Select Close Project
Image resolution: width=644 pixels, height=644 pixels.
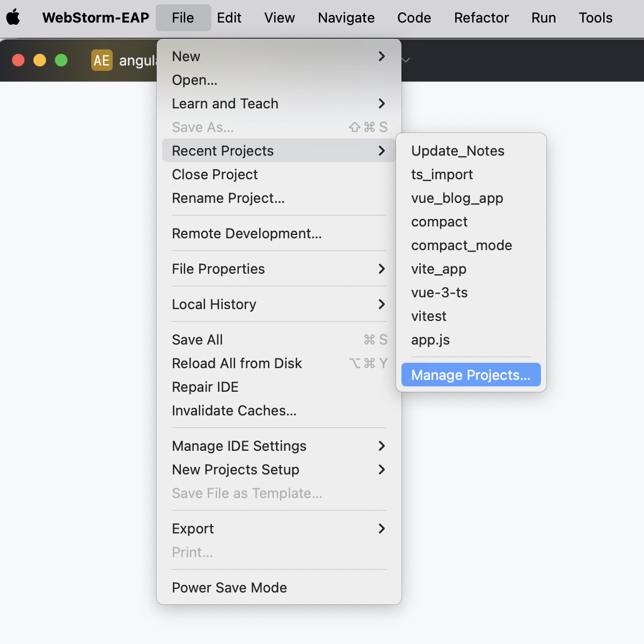coord(215,174)
